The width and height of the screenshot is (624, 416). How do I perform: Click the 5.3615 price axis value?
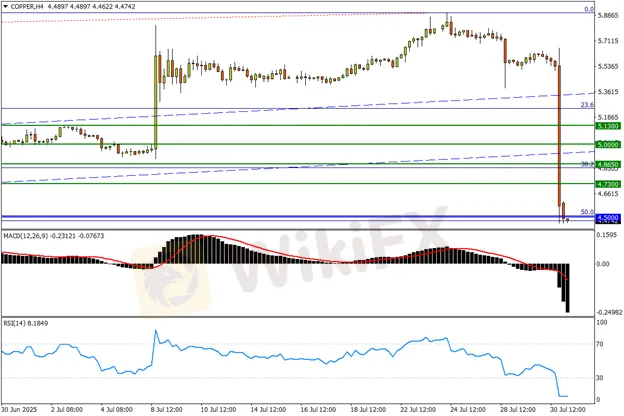(x=608, y=92)
